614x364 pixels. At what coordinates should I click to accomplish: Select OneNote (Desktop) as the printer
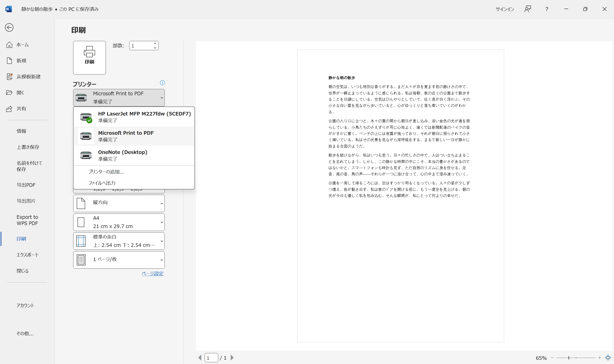pyautogui.click(x=123, y=155)
